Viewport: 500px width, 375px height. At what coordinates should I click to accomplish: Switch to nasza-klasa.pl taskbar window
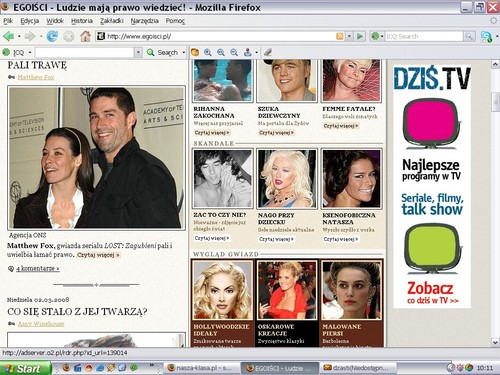click(201, 368)
